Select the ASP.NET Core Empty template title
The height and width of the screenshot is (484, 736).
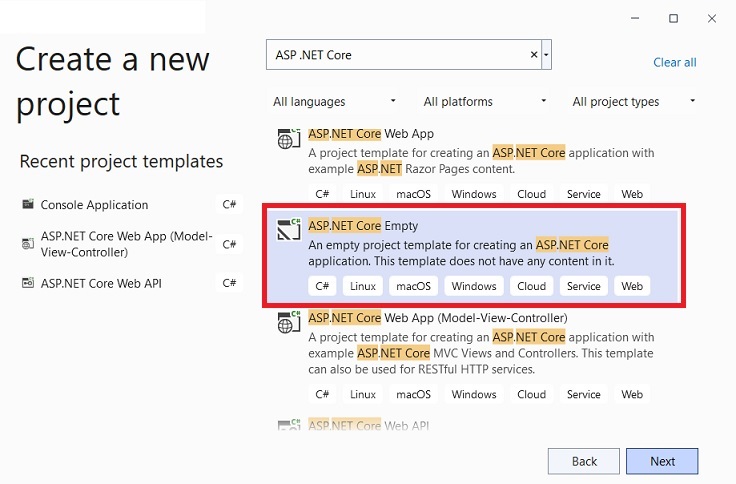tap(363, 226)
